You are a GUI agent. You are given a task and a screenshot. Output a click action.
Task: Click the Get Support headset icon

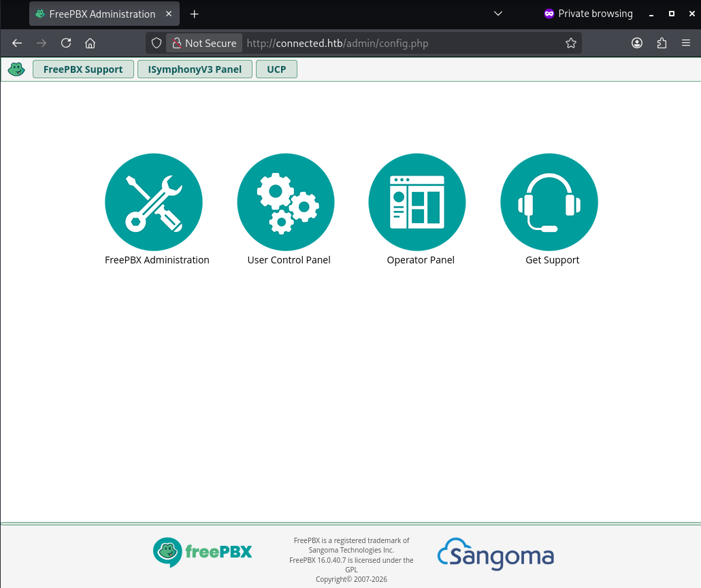549,202
